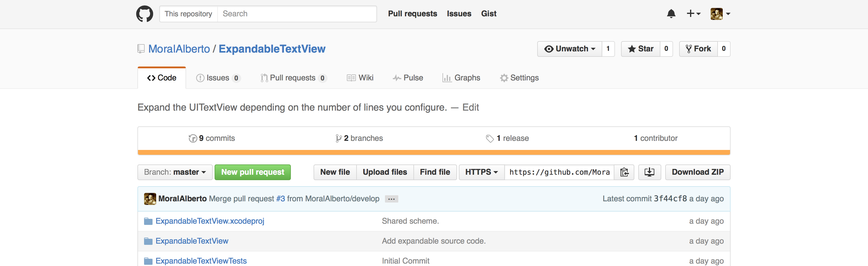868x266 pixels.
Task: View 1 contributor
Action: 655,138
